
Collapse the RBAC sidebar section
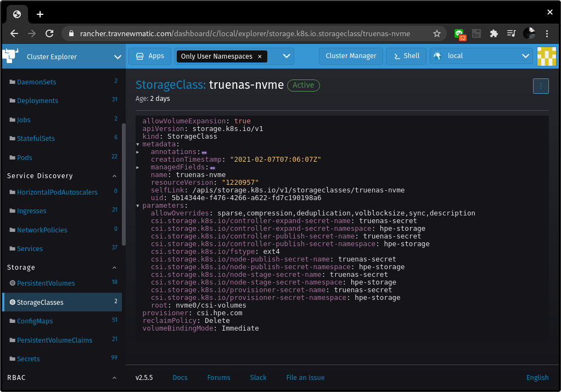click(115, 378)
